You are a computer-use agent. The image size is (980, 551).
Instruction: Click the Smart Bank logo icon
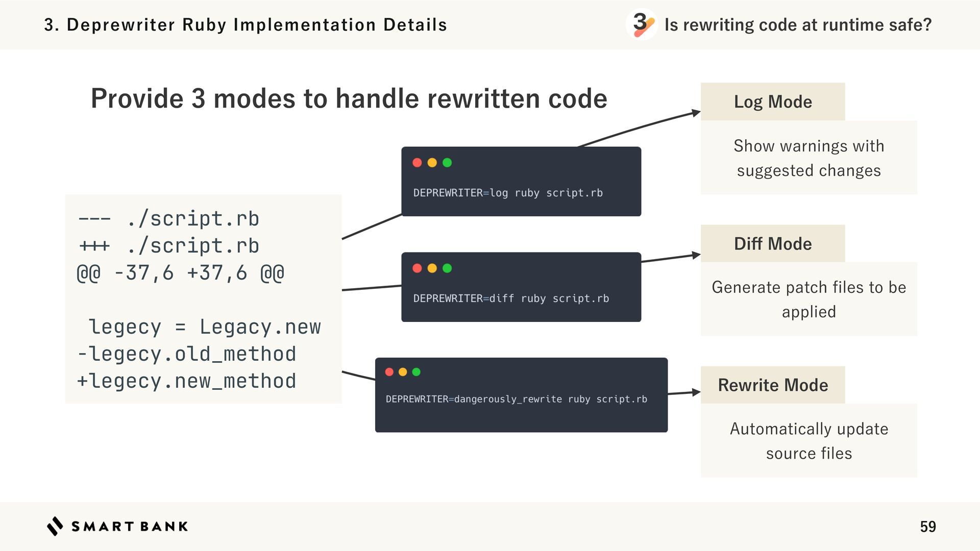(x=55, y=526)
